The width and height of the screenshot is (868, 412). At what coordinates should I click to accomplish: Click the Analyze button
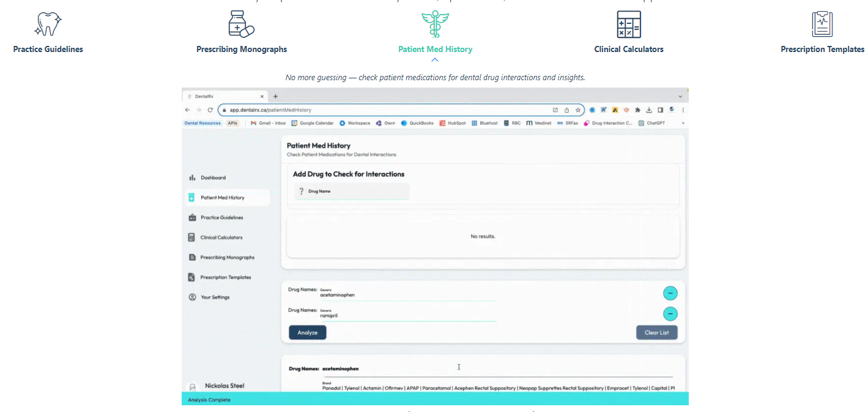click(x=307, y=332)
